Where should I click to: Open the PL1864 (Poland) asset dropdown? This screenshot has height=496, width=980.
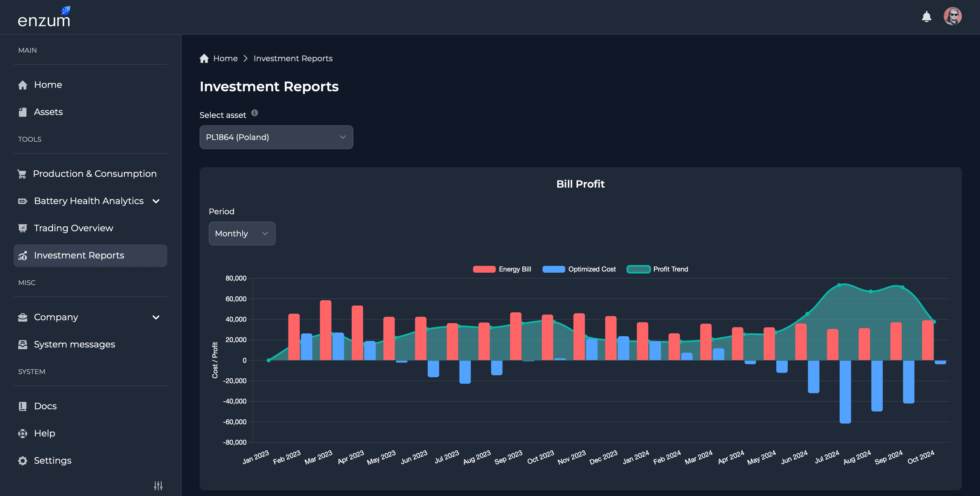pos(276,137)
